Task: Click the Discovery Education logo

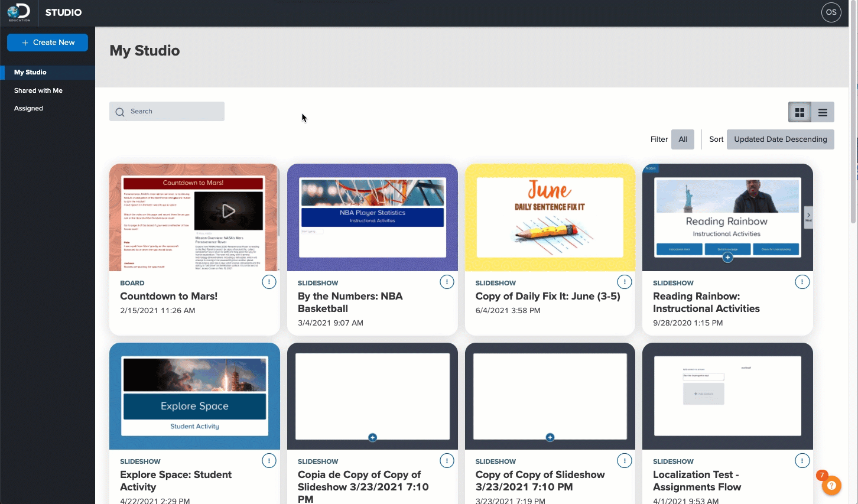Action: coord(19,12)
